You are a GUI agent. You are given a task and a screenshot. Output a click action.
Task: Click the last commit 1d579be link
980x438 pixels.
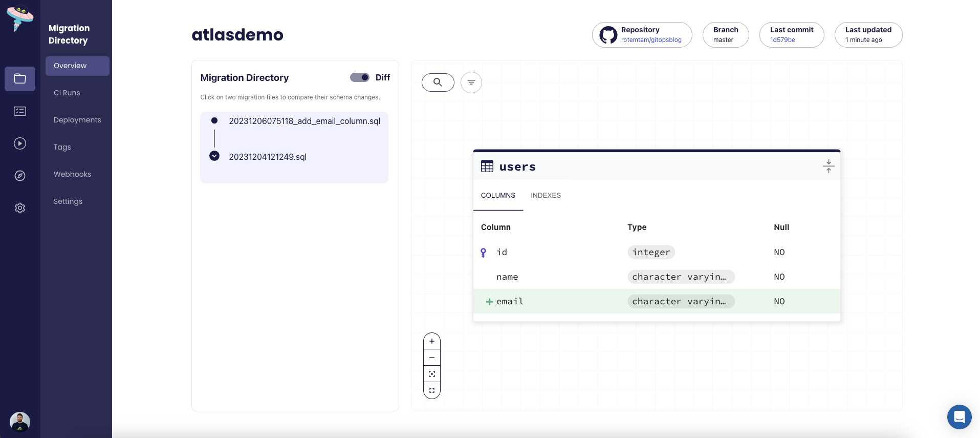[782, 40]
